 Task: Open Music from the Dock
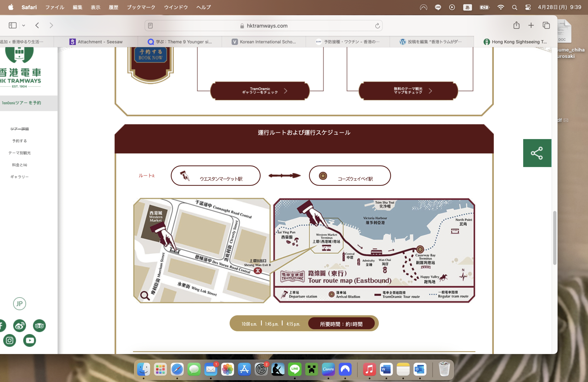coord(370,369)
